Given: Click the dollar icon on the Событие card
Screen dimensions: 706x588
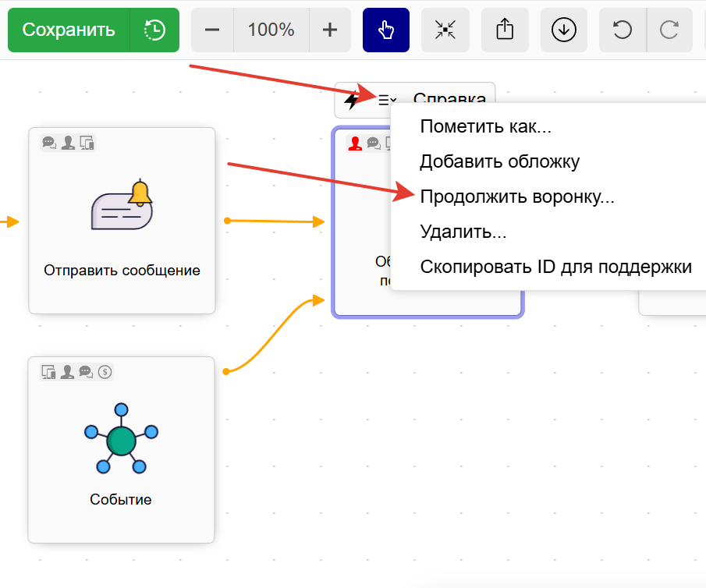Looking at the screenshot, I should 104,372.
